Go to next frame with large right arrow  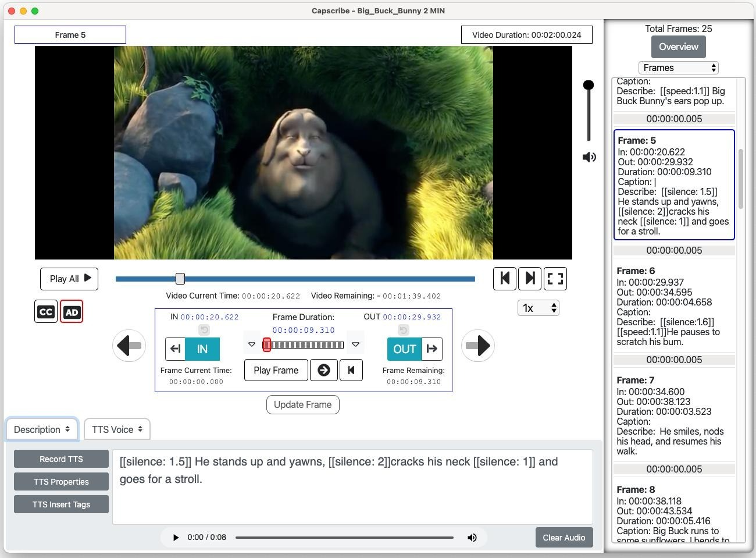[x=478, y=346]
